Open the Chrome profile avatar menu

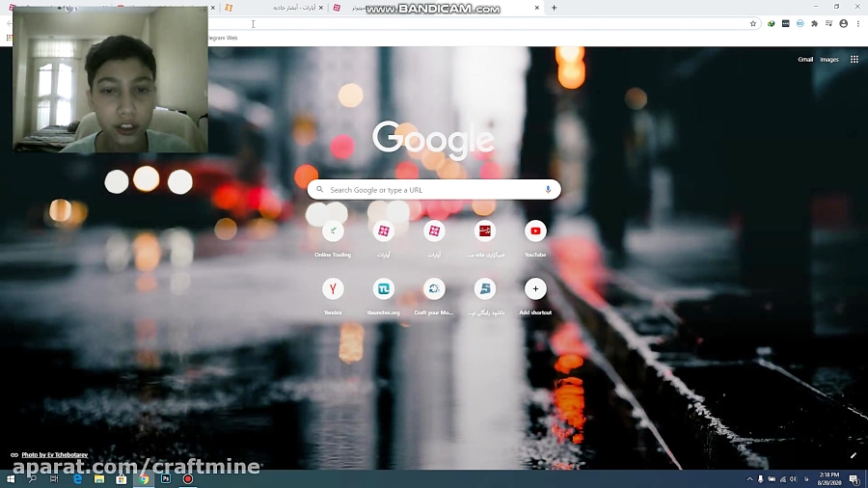point(844,24)
